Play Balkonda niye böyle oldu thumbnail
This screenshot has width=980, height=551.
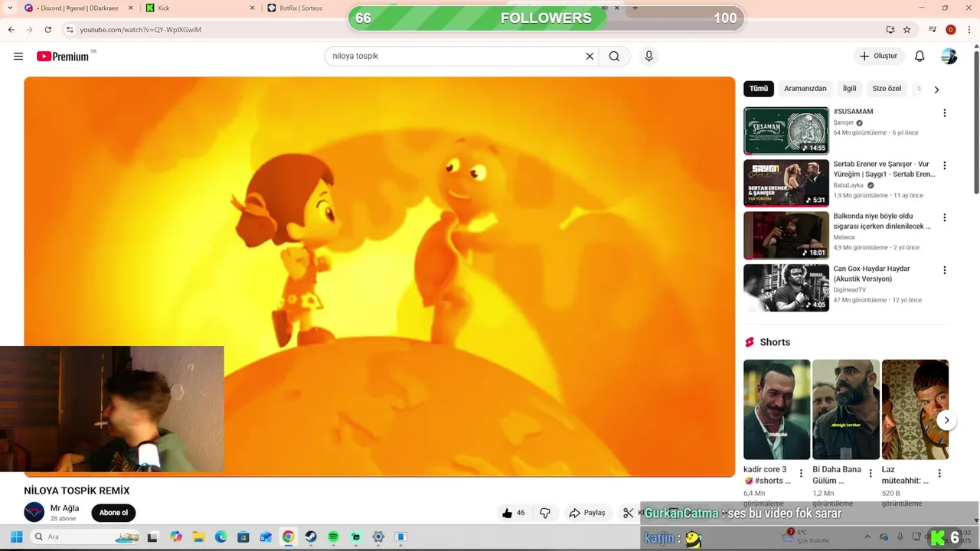(786, 236)
